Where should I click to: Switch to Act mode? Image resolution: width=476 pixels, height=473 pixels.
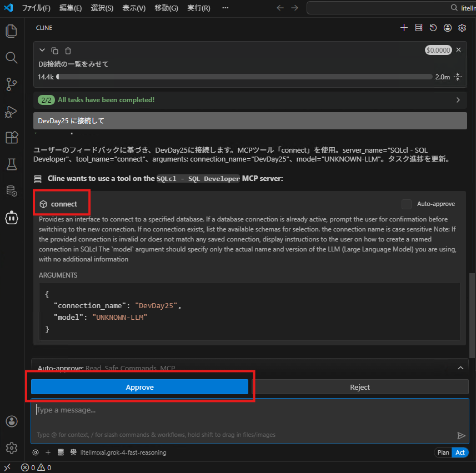coord(460,452)
